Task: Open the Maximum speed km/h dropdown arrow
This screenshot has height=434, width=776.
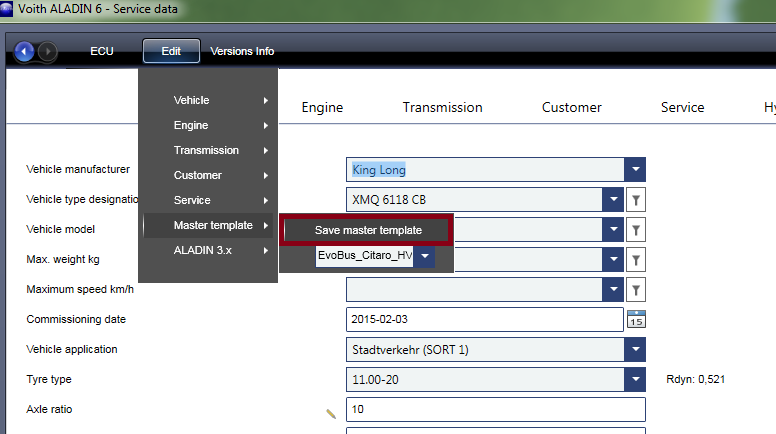Action: (x=613, y=290)
